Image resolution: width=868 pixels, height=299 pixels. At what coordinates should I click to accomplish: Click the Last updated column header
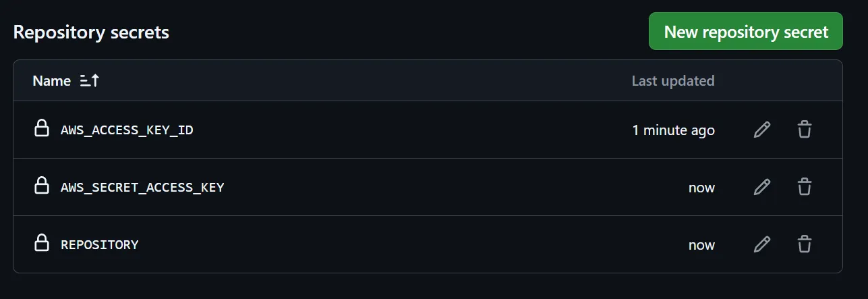pos(672,81)
